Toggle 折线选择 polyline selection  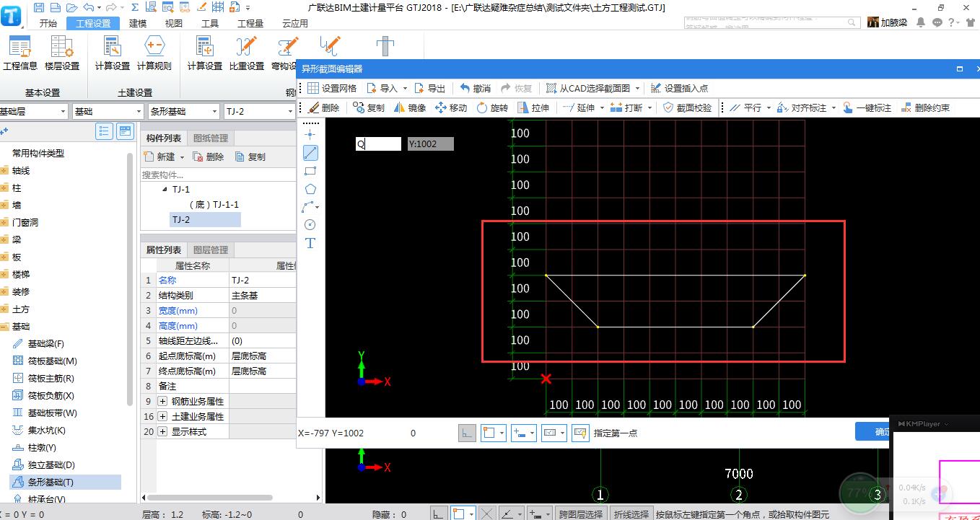631,514
